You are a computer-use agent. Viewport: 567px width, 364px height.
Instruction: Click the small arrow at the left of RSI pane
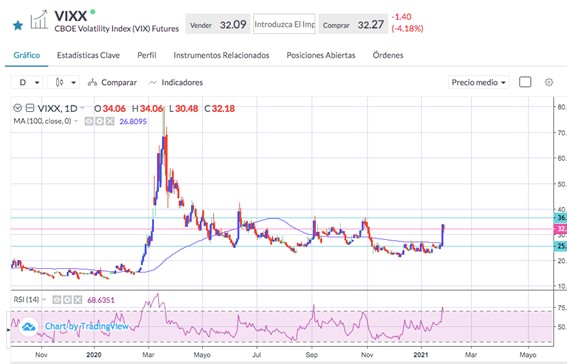[x=9, y=329]
